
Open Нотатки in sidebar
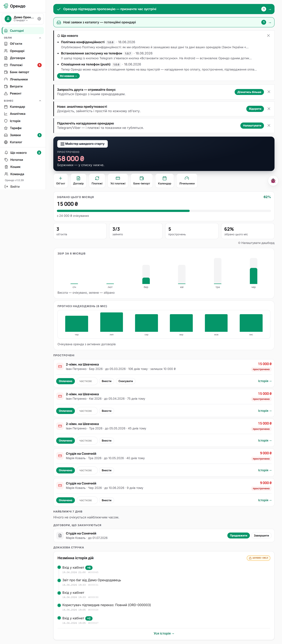point(23,160)
